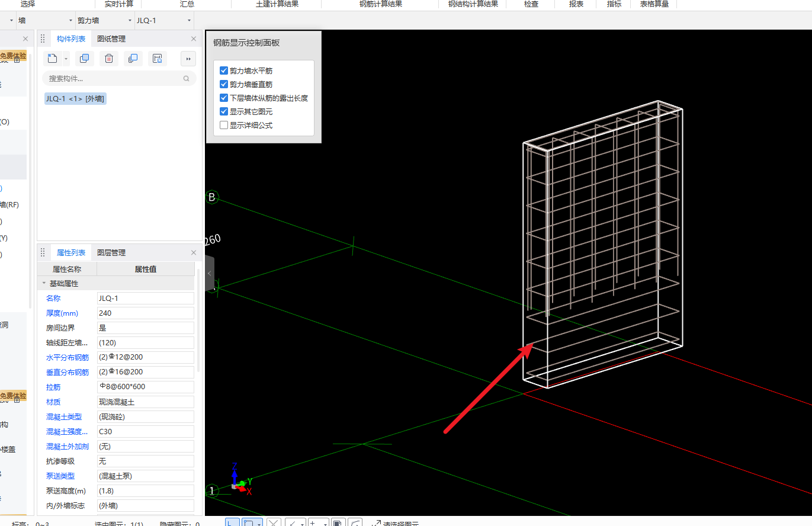Switch to the 图纸管理 tab
This screenshot has height=526, width=812.
pos(111,39)
